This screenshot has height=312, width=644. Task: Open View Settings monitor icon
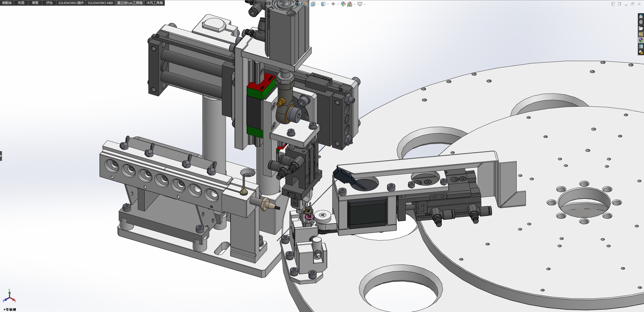(360, 4)
